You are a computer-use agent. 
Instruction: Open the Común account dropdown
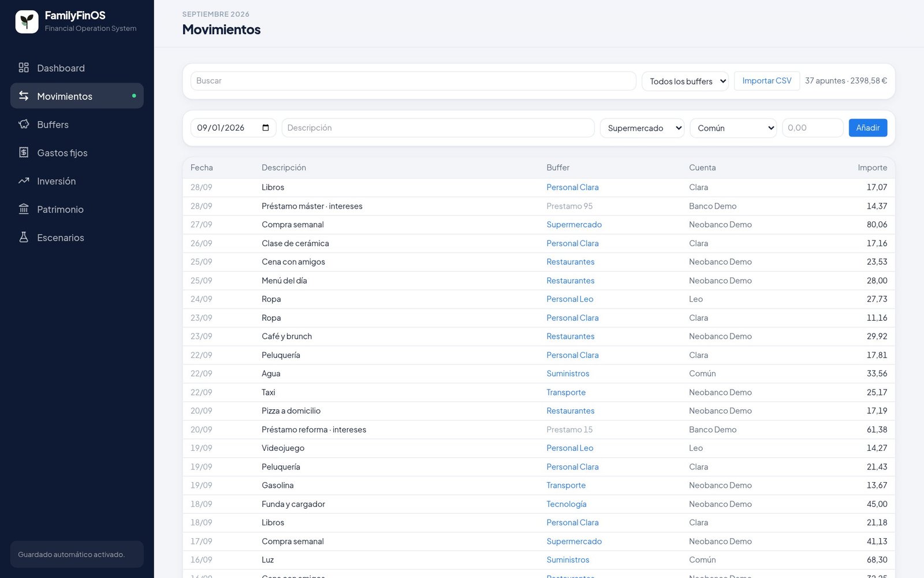click(733, 128)
